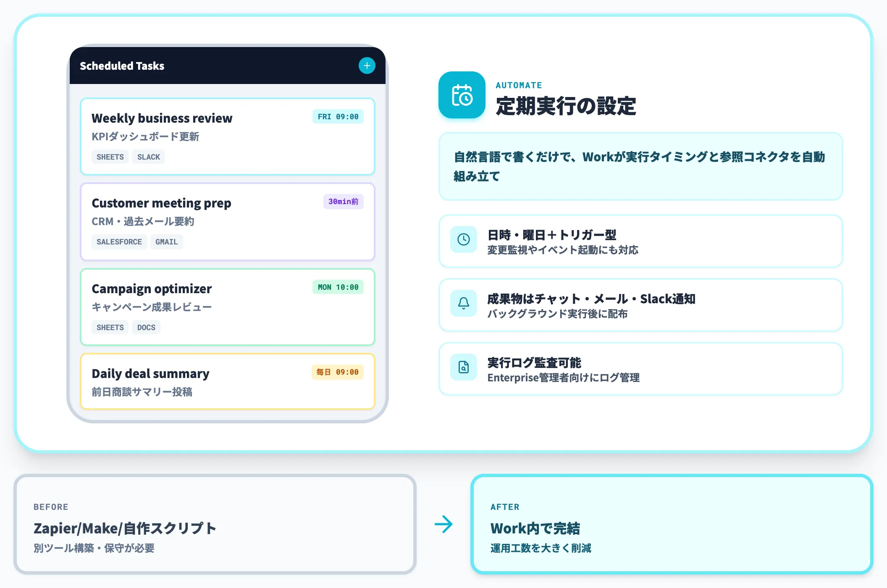
Task: Open the Weekly business review task
Action: pyautogui.click(x=227, y=136)
